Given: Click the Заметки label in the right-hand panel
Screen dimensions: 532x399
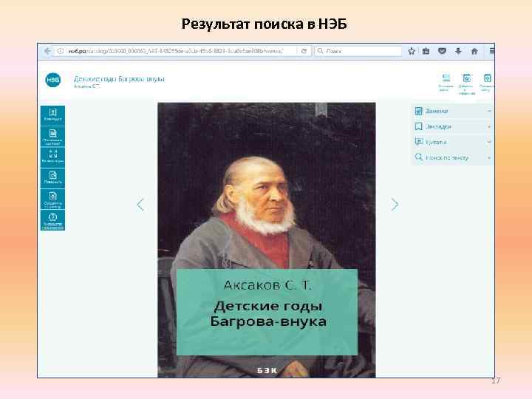Looking at the screenshot, I should [x=437, y=111].
